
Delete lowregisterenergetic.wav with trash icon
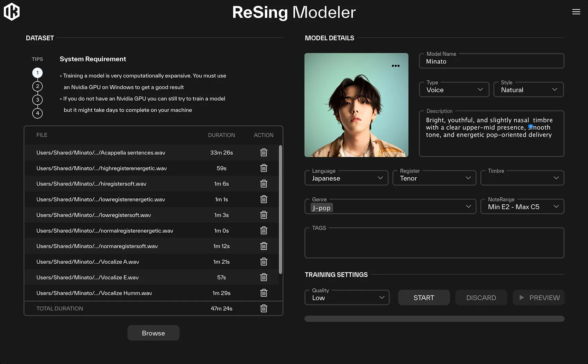pyautogui.click(x=264, y=199)
